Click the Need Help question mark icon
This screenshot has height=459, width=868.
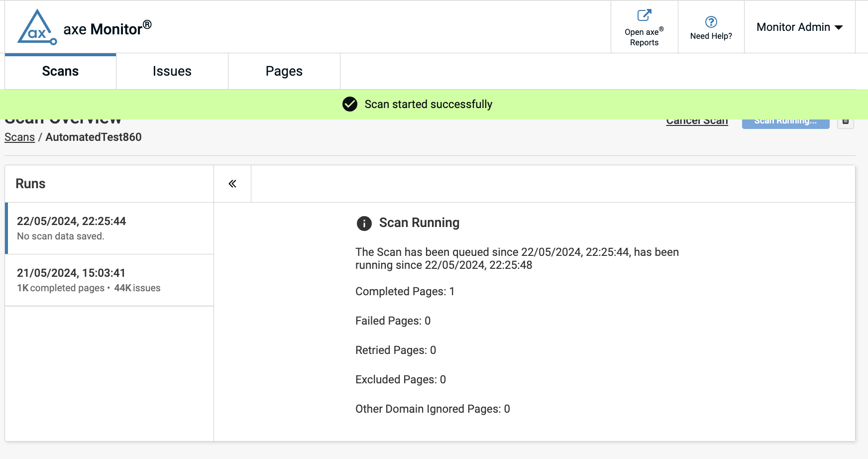[x=711, y=22]
